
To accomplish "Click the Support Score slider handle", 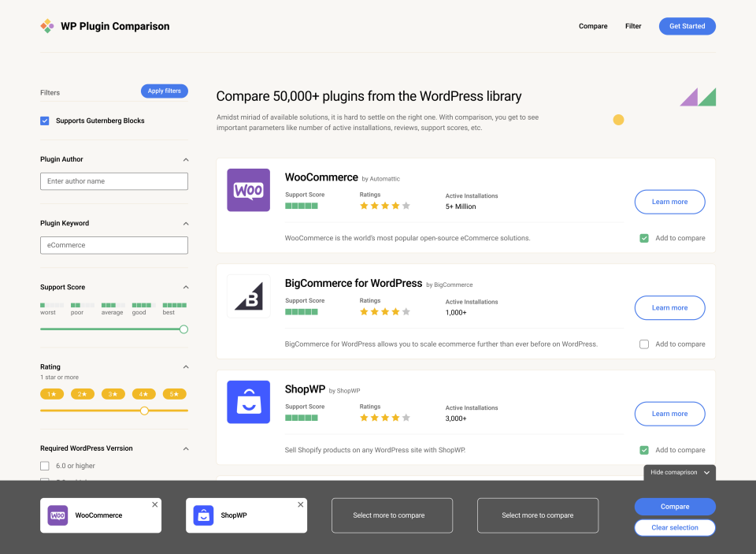I will [x=183, y=329].
